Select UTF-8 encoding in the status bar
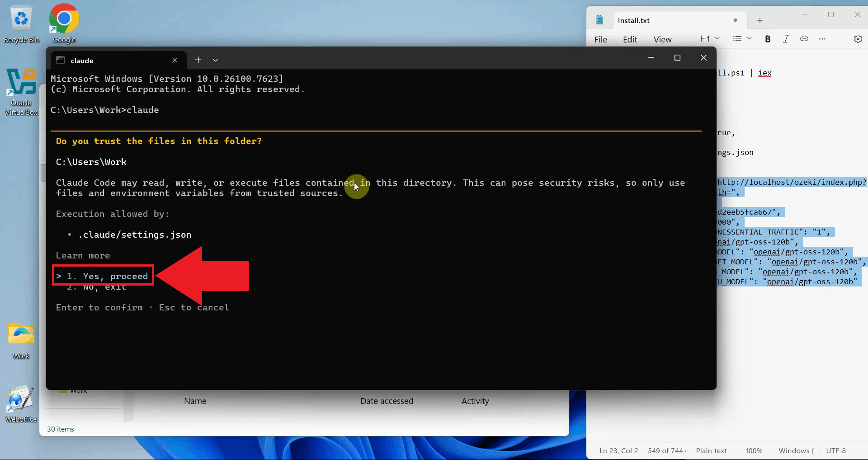868x460 pixels. point(835,450)
